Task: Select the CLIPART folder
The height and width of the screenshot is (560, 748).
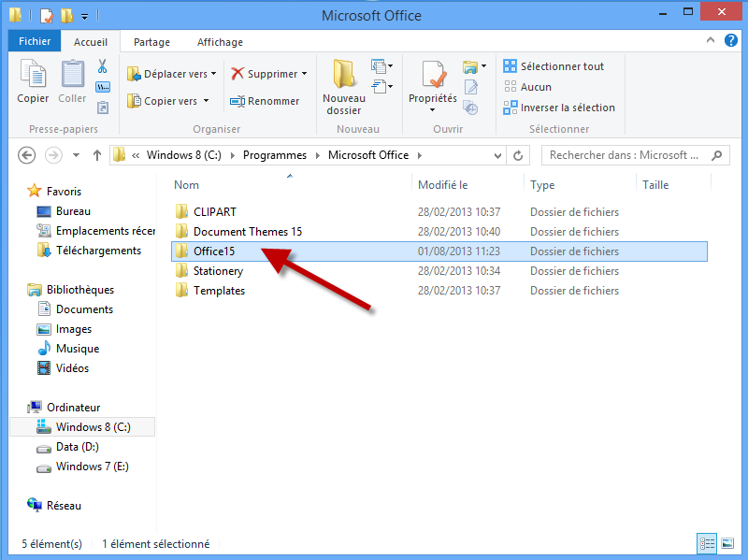Action: point(215,212)
